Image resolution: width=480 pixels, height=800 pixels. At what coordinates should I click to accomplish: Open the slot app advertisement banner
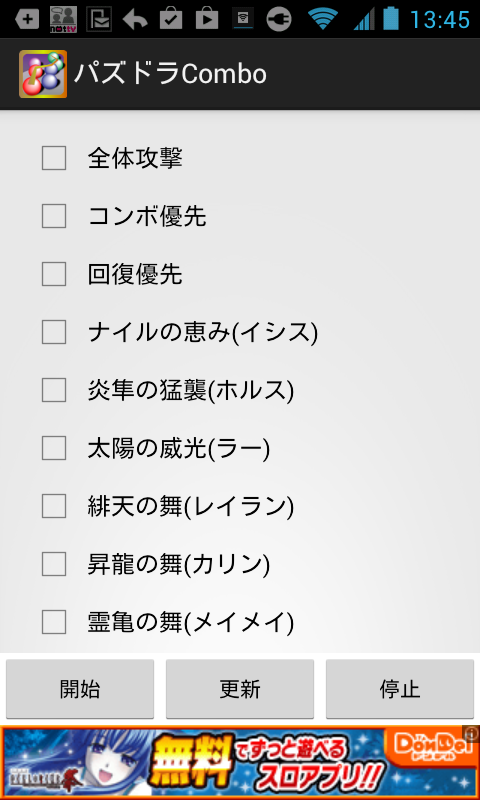(x=240, y=763)
